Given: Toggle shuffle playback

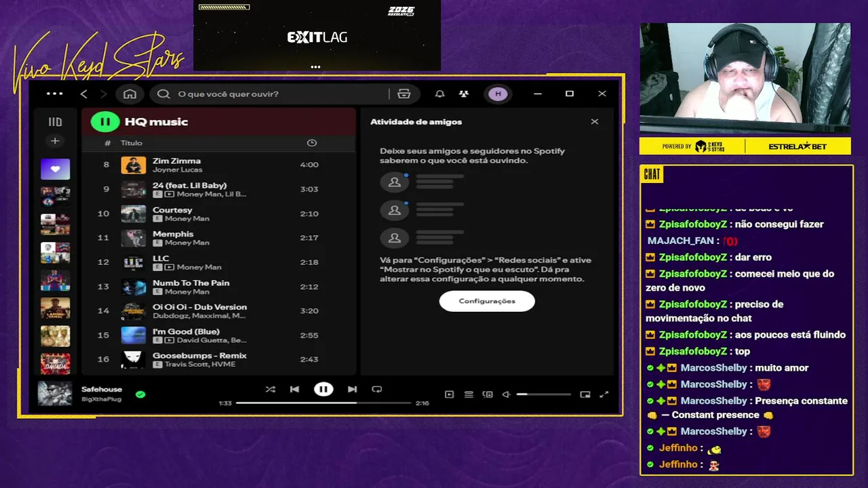Looking at the screenshot, I should coord(271,389).
